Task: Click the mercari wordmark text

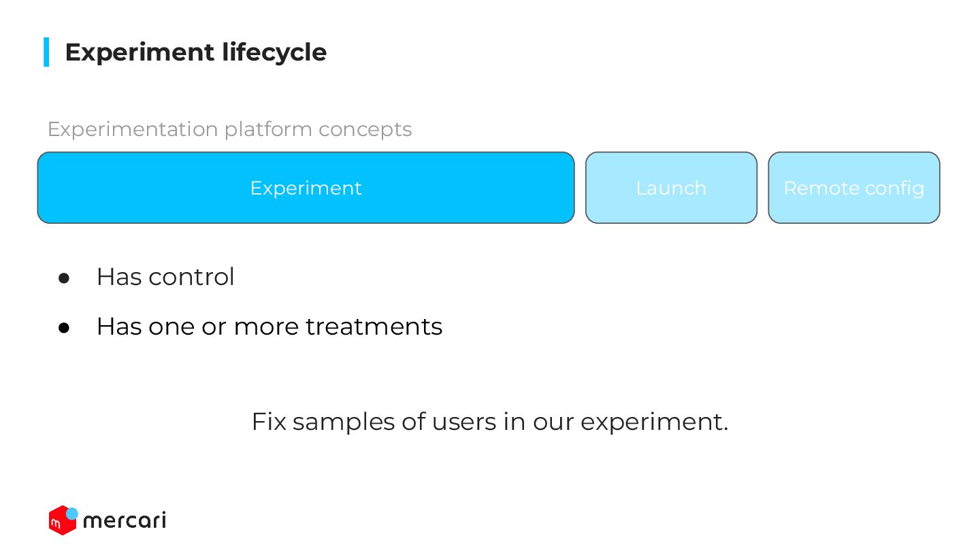Action: click(x=125, y=521)
